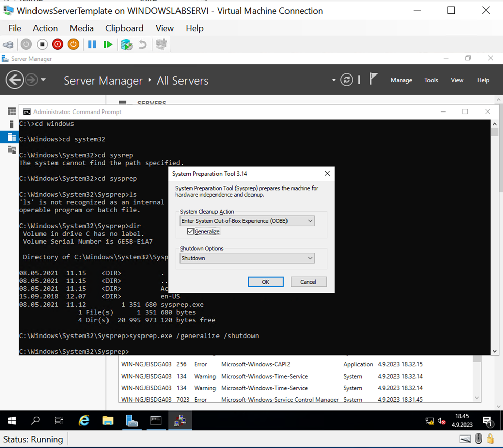The height and width of the screenshot is (448, 503).
Task: Open the Media menu
Action: [82, 28]
